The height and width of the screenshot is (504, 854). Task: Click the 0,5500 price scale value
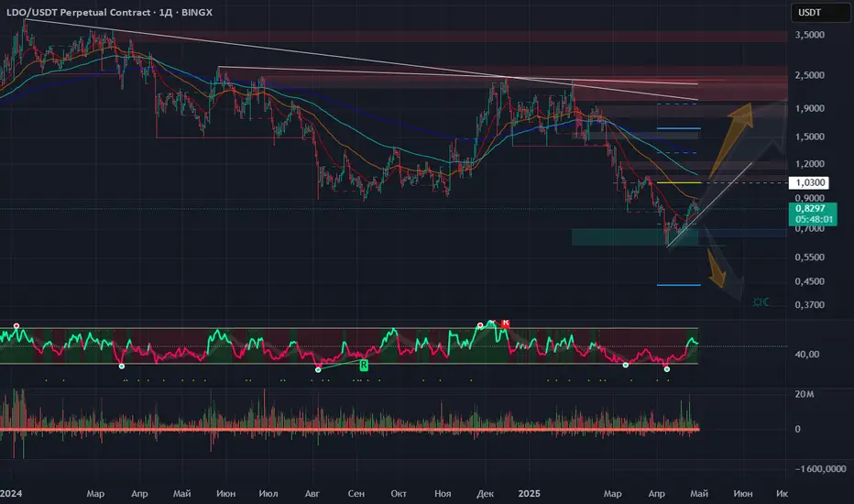click(x=809, y=257)
